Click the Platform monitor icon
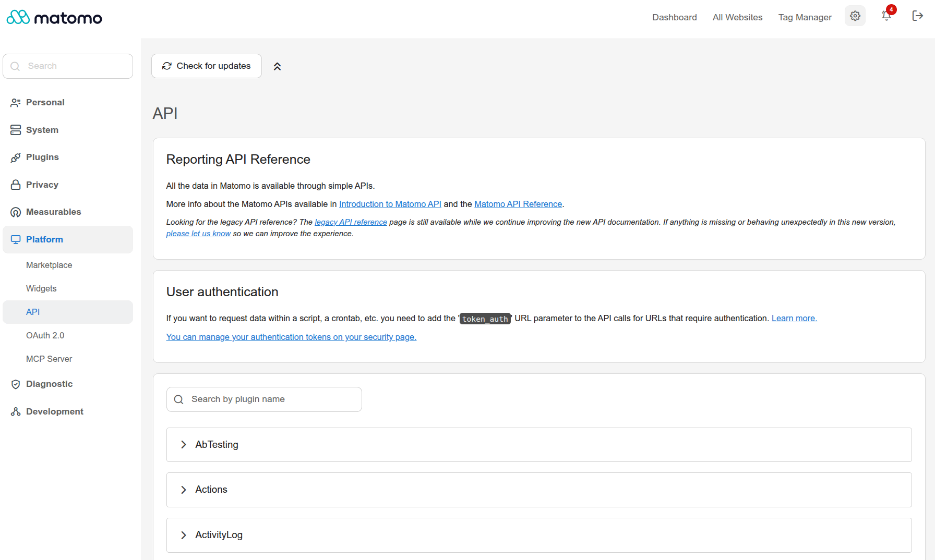935x560 pixels. coord(16,239)
